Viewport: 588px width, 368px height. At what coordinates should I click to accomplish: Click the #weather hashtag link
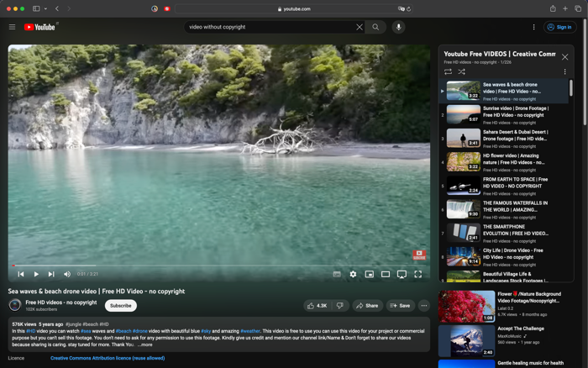(x=250, y=331)
